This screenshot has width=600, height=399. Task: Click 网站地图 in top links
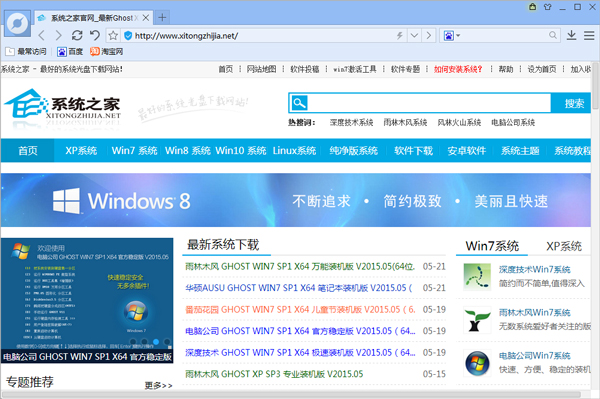click(261, 69)
